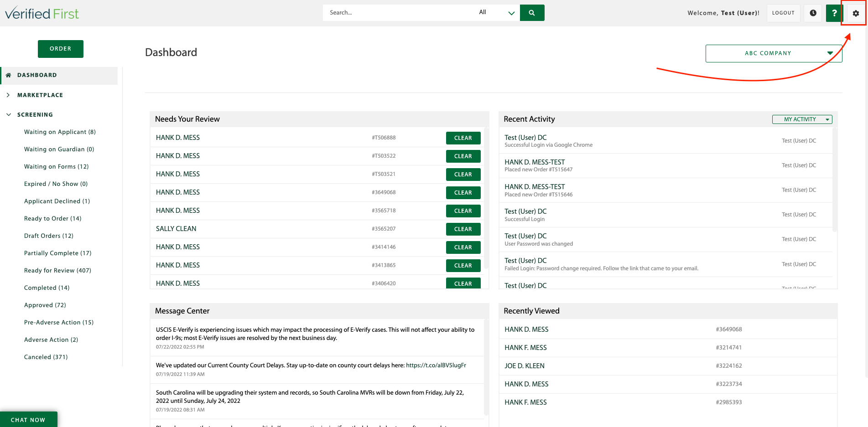
Task: Open the All search filter dropdown
Action: (497, 13)
